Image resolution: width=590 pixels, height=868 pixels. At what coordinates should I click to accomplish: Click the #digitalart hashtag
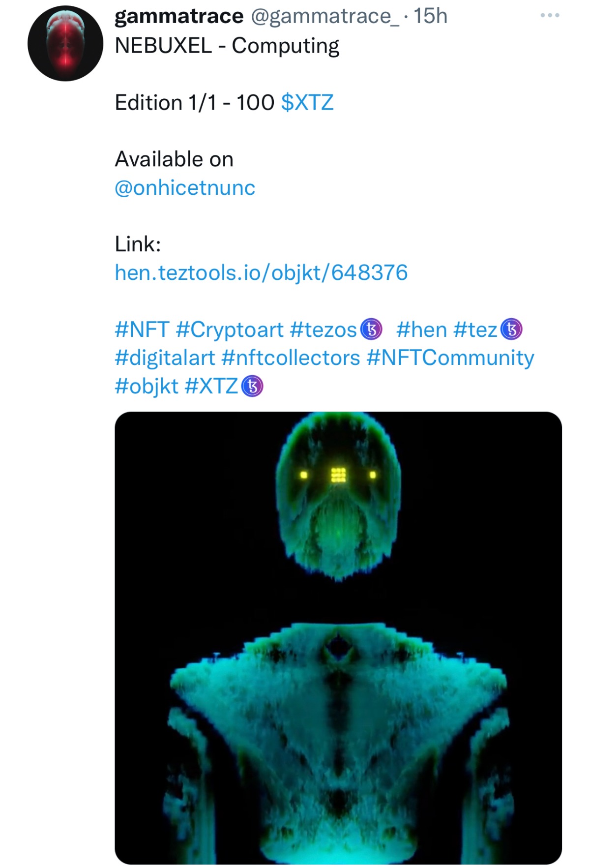[165, 358]
